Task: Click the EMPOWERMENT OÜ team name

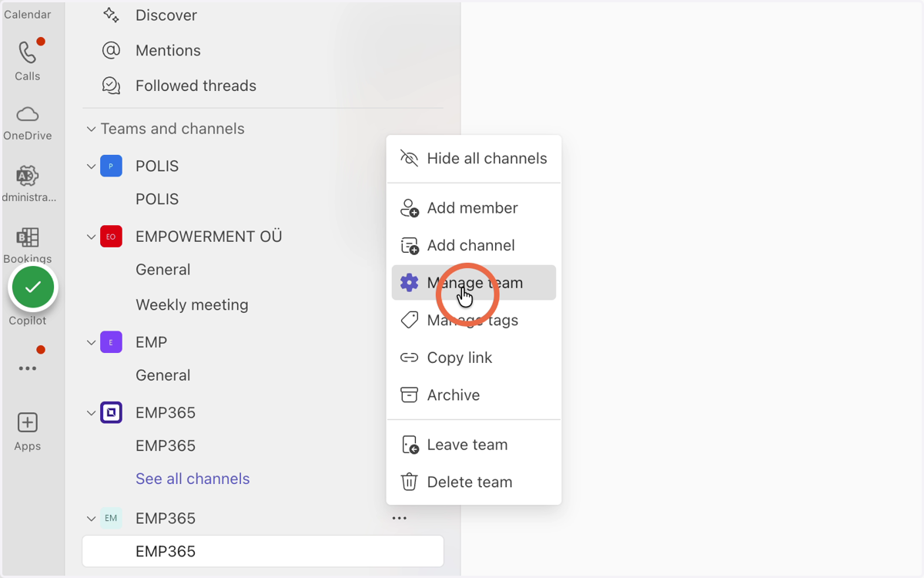Action: tap(209, 237)
